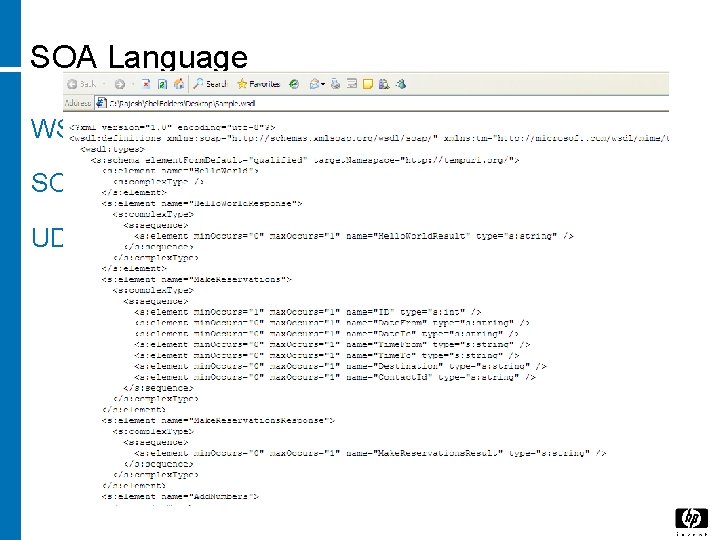The width and height of the screenshot is (720, 540).
Task: Open the Favorites pane
Action: (259, 84)
